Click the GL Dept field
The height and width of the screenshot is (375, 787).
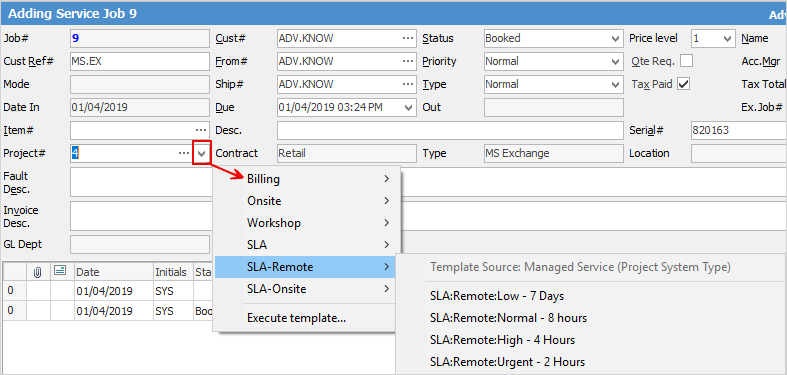(x=140, y=245)
